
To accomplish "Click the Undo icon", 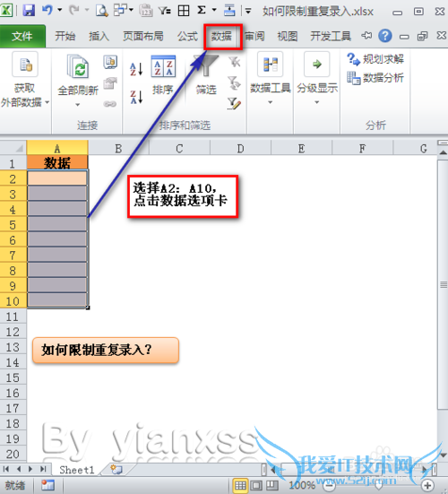I will [x=47, y=10].
